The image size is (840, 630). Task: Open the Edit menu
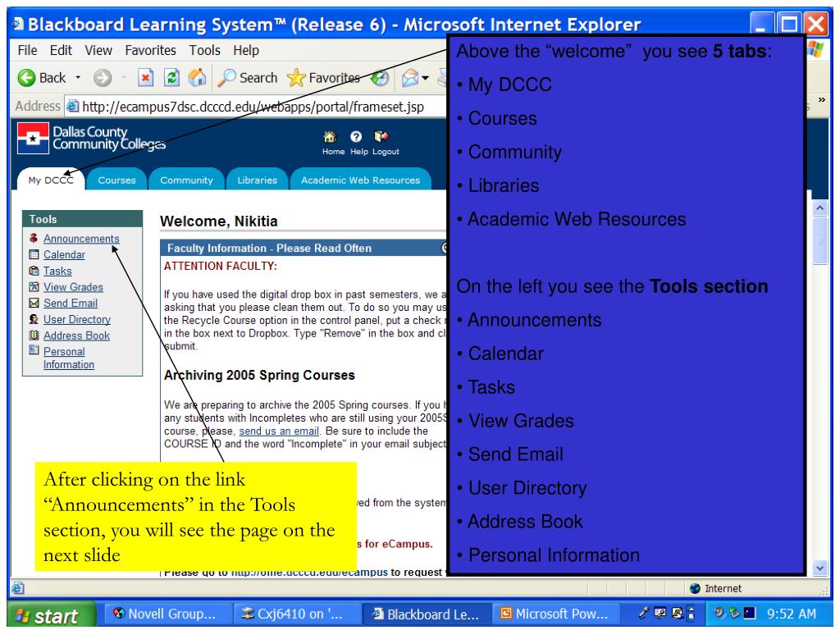(x=61, y=50)
